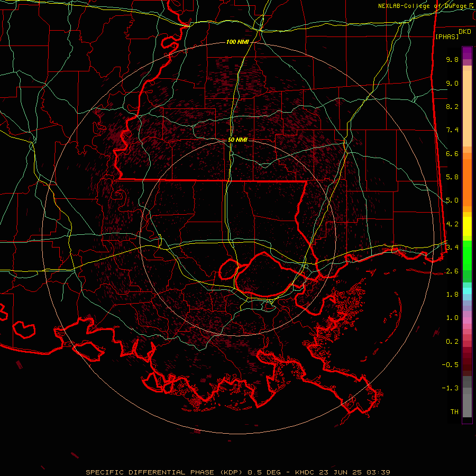
Task: Click the 3.4 legend value
Action: [452, 248]
